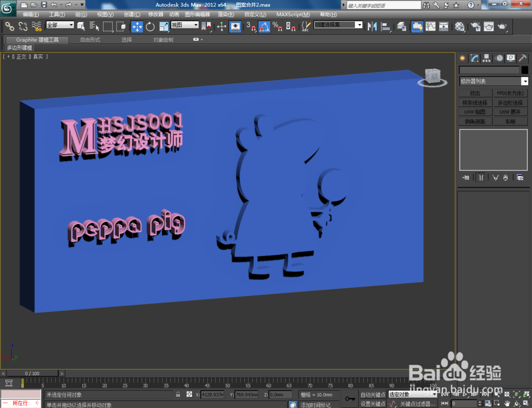This screenshot has height=408, width=532.
Task: Activate the Select and Rotate tool
Action: tap(151, 26)
